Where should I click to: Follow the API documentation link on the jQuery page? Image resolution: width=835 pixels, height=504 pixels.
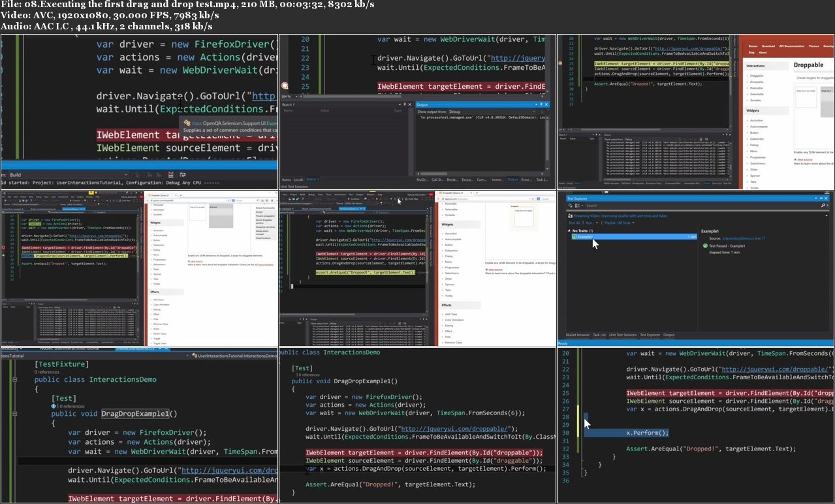pyautogui.click(x=264, y=264)
